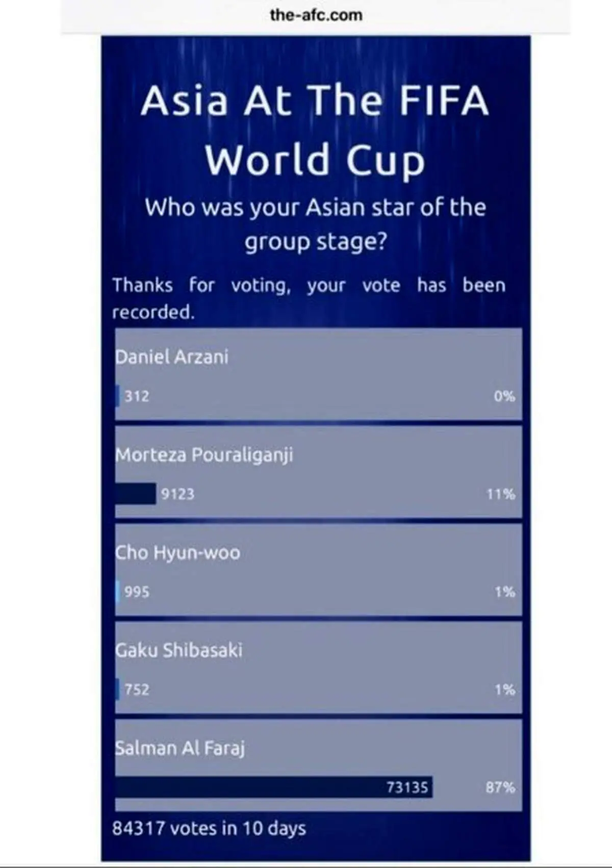The width and height of the screenshot is (612, 868).
Task: Click the the-afc.com address bar
Action: pyautogui.click(x=316, y=15)
